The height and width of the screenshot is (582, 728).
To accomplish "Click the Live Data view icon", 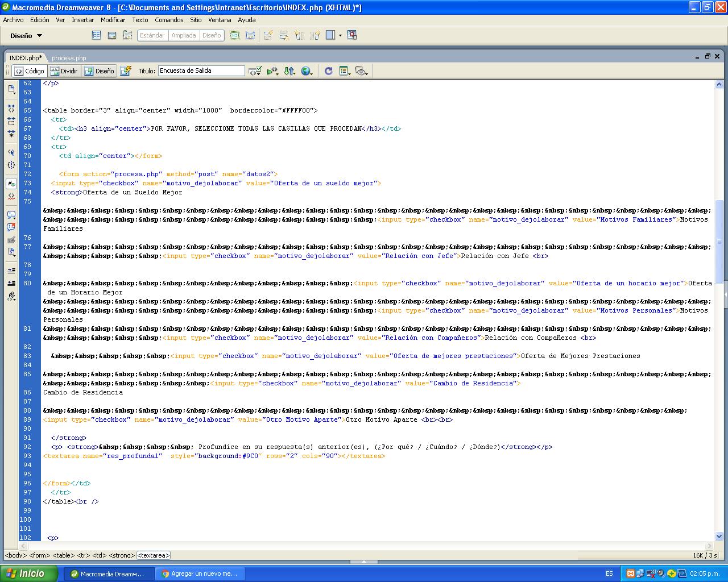I will coord(126,71).
